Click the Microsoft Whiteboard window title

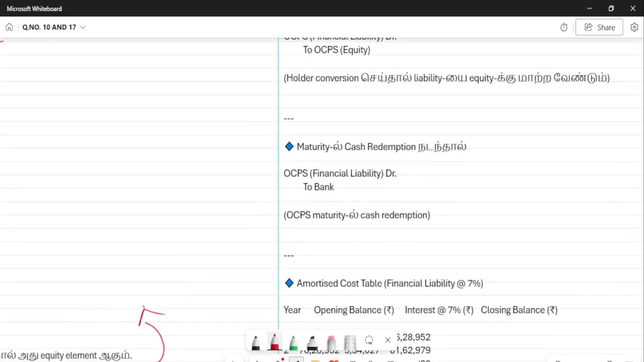[x=34, y=9]
